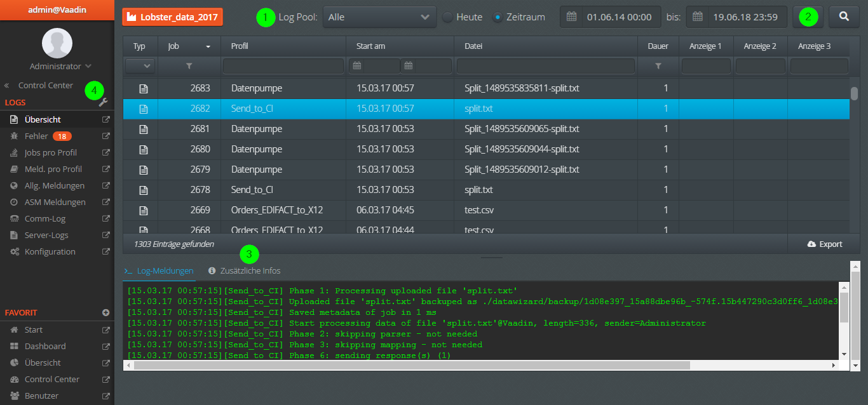Click the Lobster_data_2017 button

click(172, 17)
